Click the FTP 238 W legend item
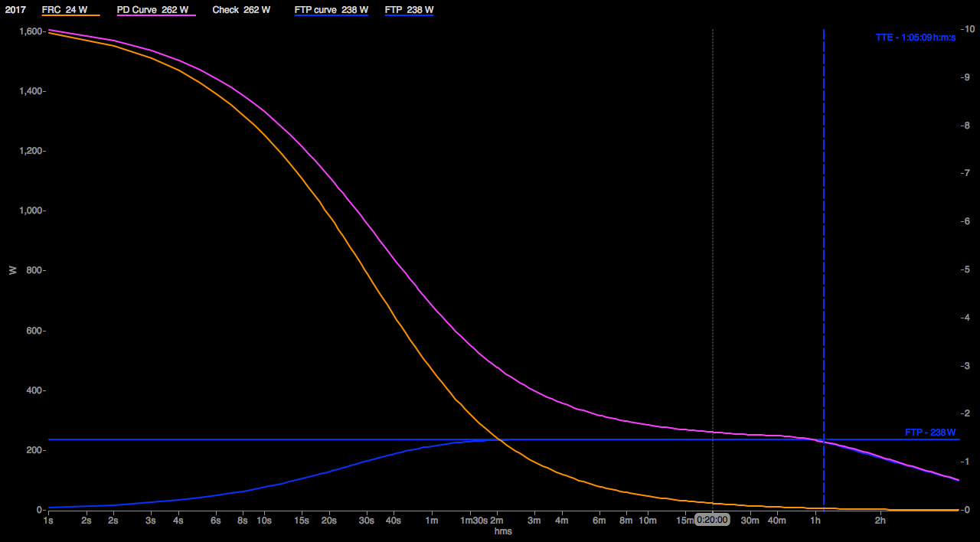 409,10
